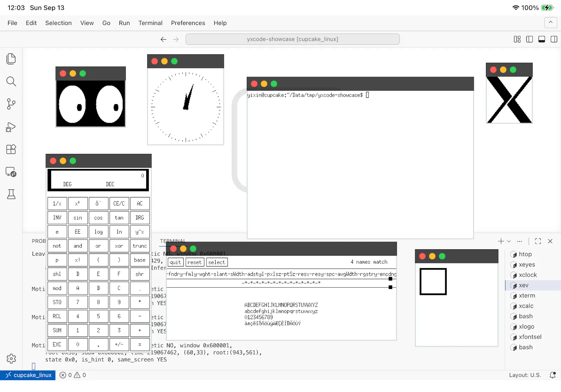561x392 pixels.
Task: Collapse the menu bar with chevron button
Action: pos(550,22)
